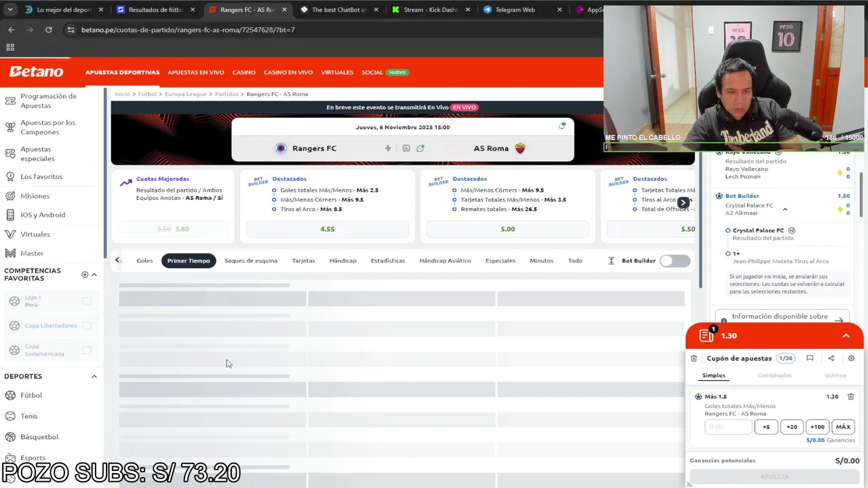Viewport: 868px width, 488px height.
Task: Collapse Crystal Palace Bet Builder details
Action: pyautogui.click(x=785, y=209)
